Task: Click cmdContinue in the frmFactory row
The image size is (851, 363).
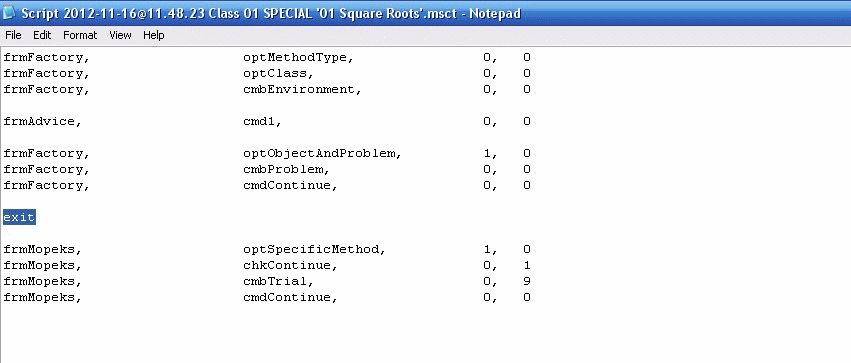Action: (290, 186)
